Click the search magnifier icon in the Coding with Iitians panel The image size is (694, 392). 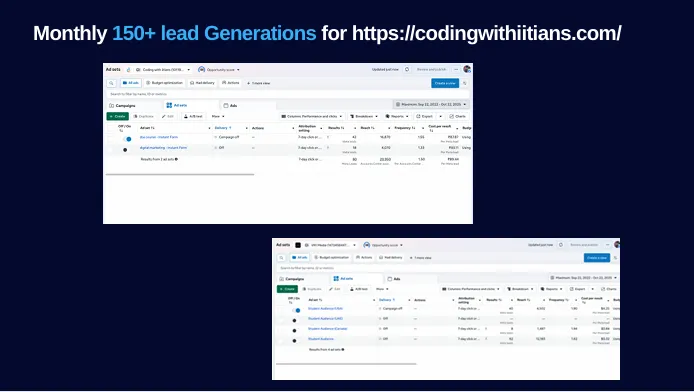pos(111,83)
